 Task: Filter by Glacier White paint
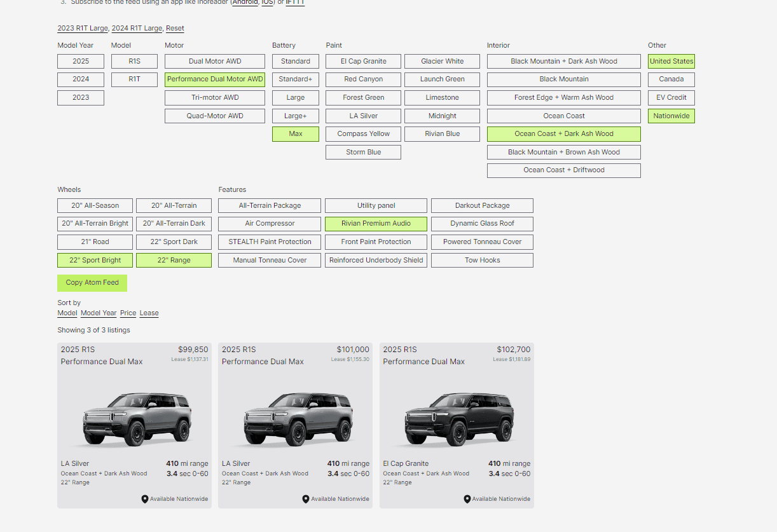(x=443, y=62)
